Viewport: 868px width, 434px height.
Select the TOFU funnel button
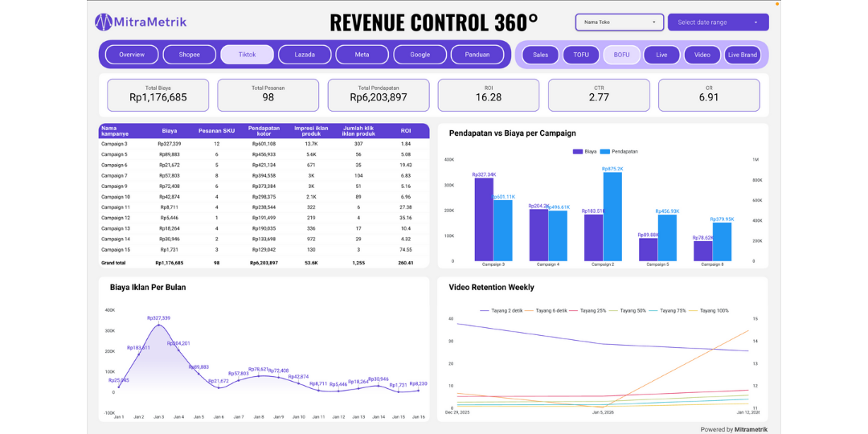(x=581, y=55)
